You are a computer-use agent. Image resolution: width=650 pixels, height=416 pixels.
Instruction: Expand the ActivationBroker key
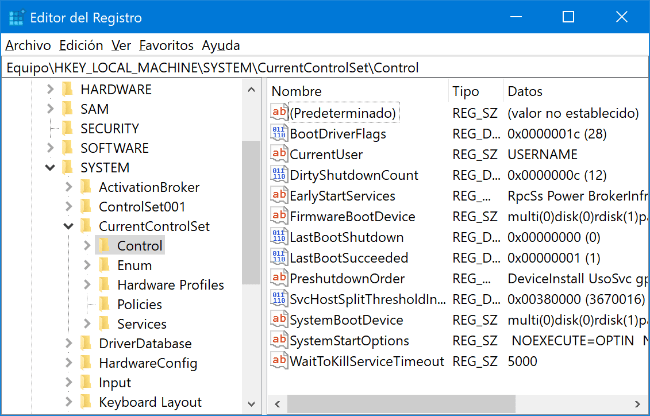(68, 187)
